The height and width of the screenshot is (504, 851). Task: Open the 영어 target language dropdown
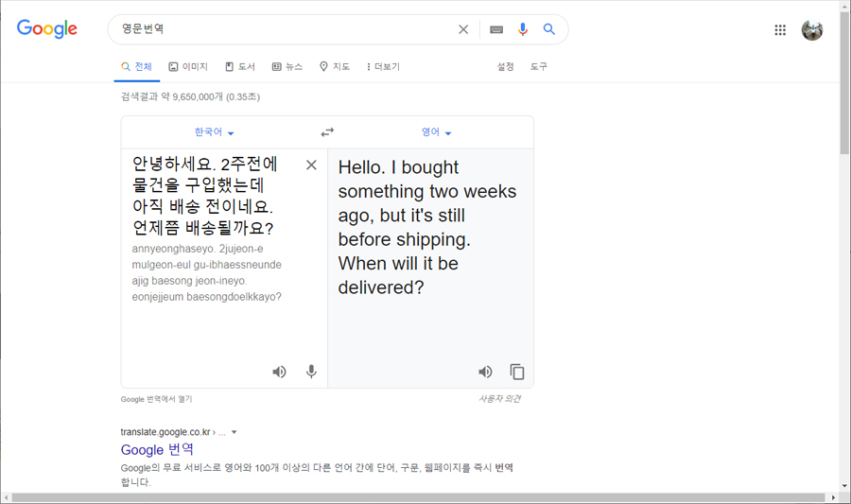pos(436,131)
